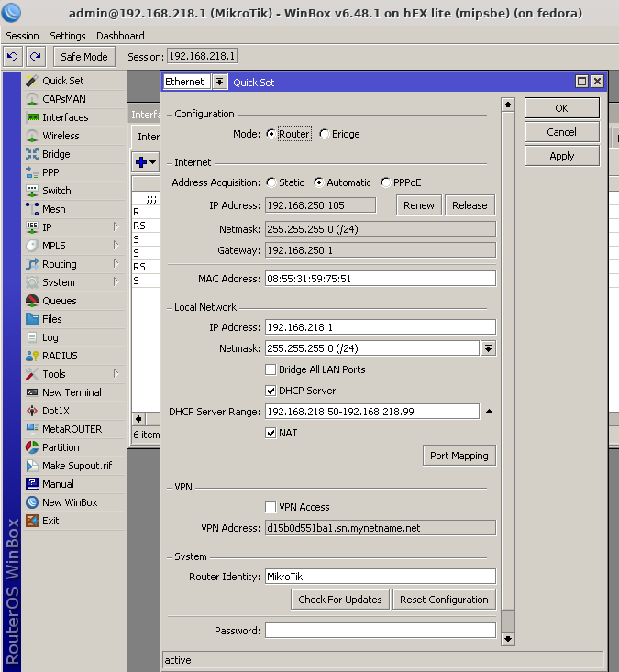619x672 pixels.
Task: Click the WinBox logo in the title bar
Action: tap(11, 12)
